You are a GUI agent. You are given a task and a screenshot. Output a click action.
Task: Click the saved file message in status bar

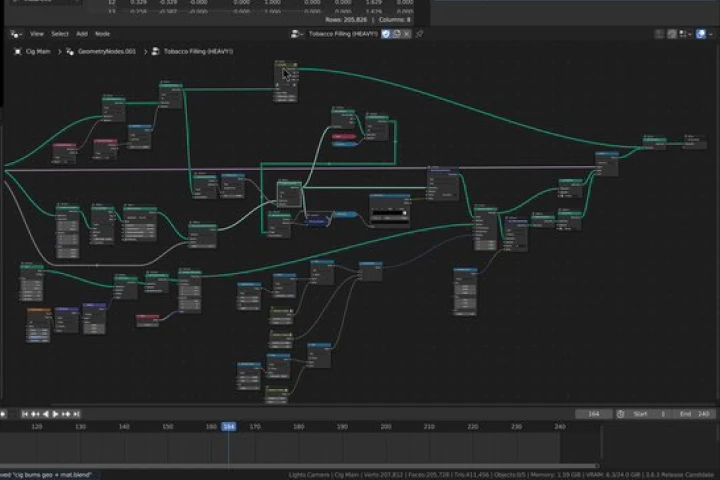pyautogui.click(x=46, y=475)
